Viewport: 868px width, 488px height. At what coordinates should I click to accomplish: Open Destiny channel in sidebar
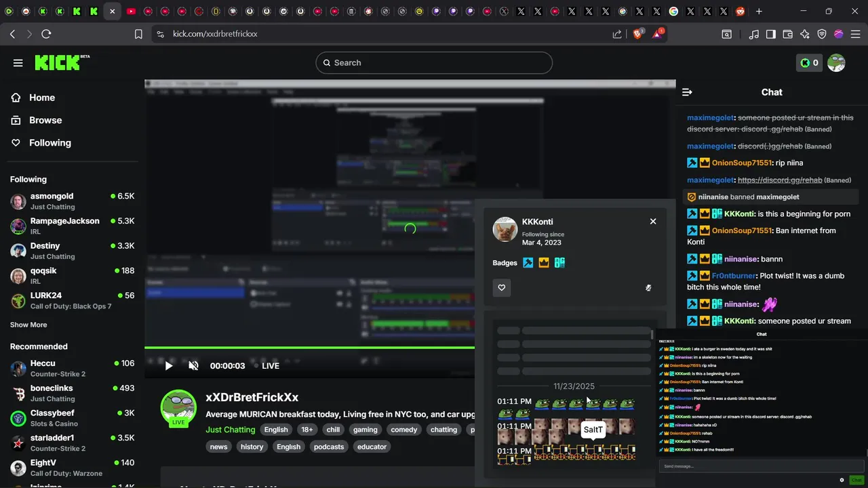(x=73, y=251)
